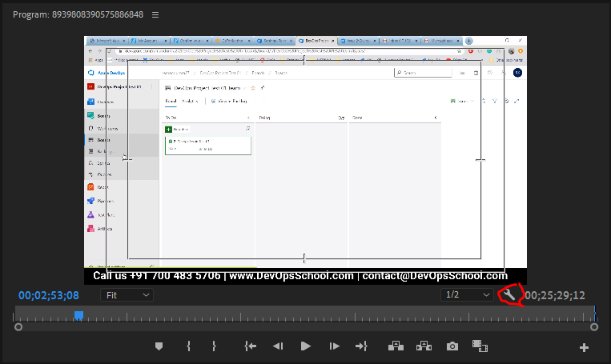Click the blue playhead on time ruler
This screenshot has height=364, width=611.
(78, 315)
